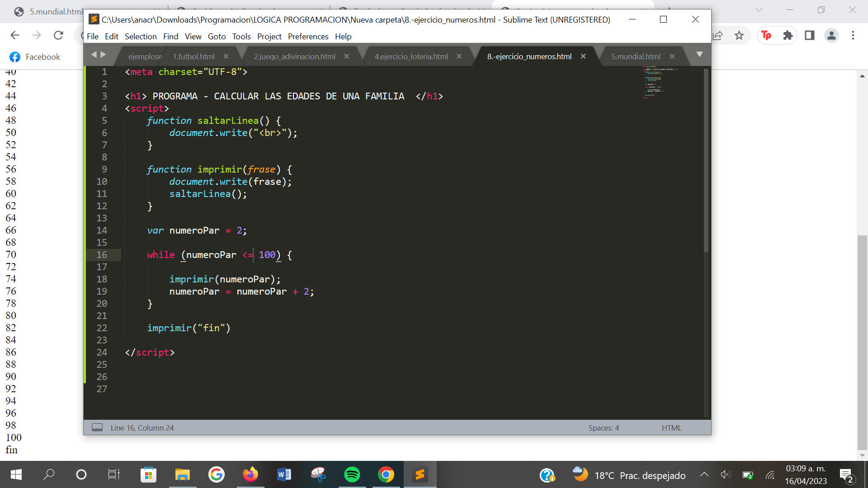Click the editor vertical scrollbar
Image resolution: width=868 pixels, height=488 pixels.
(706, 160)
